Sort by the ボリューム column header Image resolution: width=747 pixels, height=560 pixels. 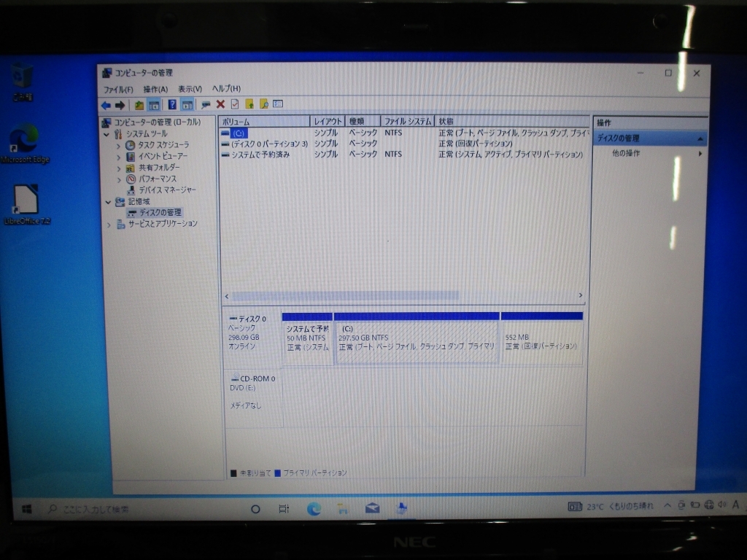pos(264,122)
